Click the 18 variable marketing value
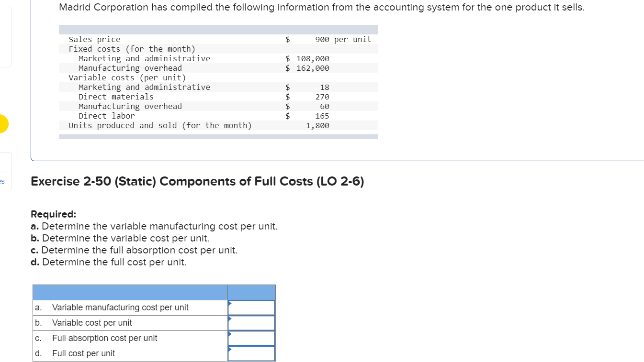644x362 pixels. tap(325, 87)
